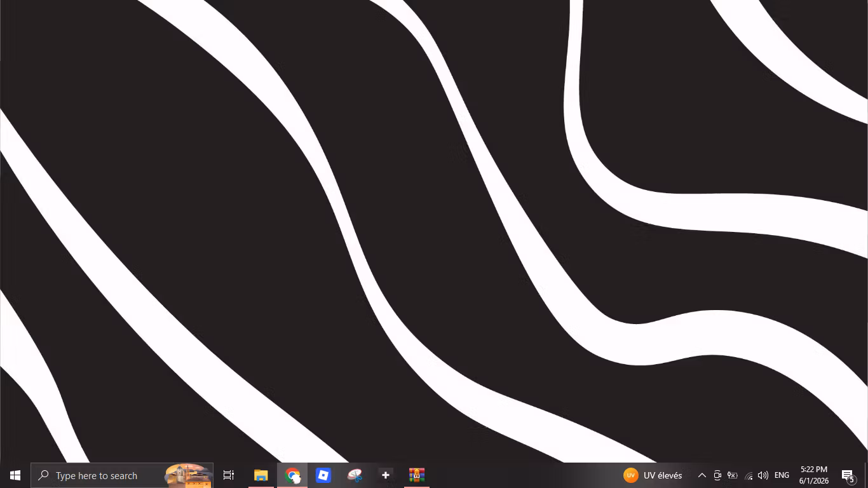Open WinRAR from the taskbar
Screen dimensions: 868x488
[x=417, y=475]
